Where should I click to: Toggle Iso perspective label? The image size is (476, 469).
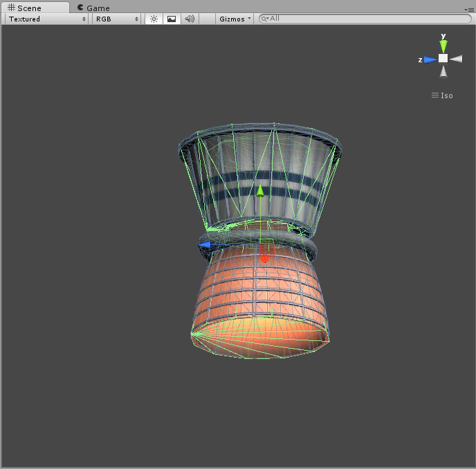pos(442,95)
